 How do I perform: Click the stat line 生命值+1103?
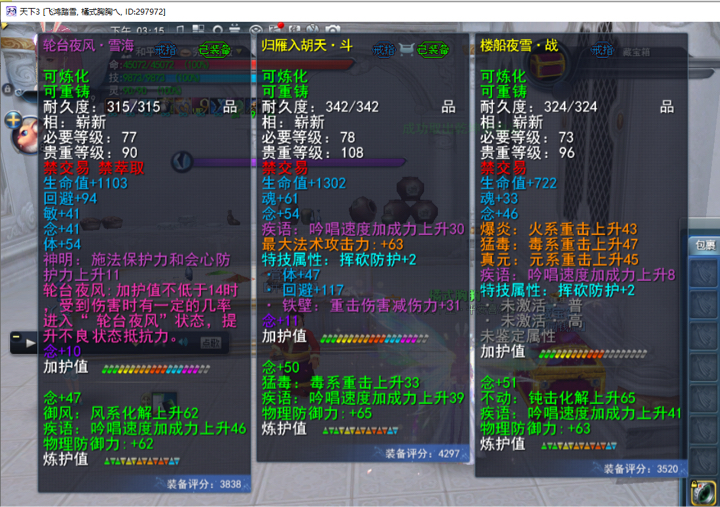85,183
